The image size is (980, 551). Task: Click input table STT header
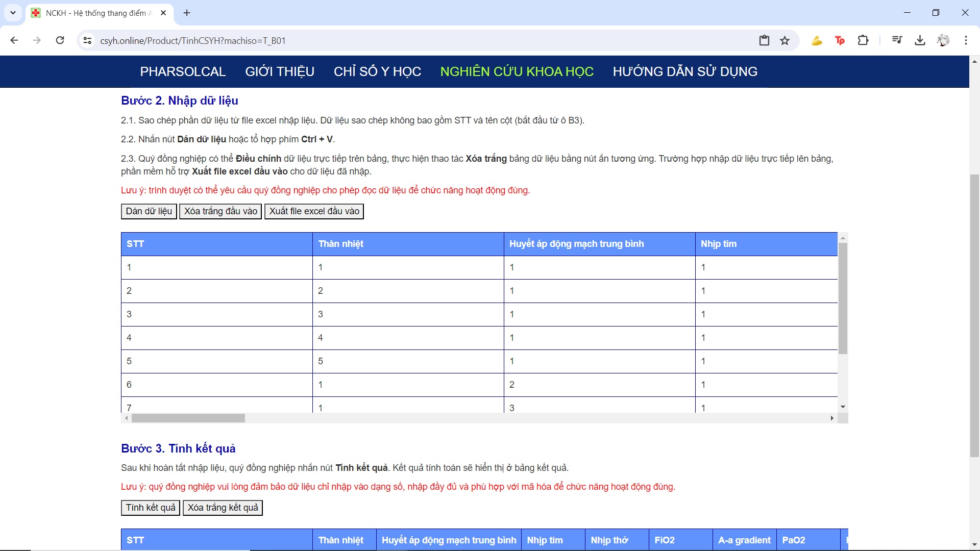pyautogui.click(x=217, y=244)
